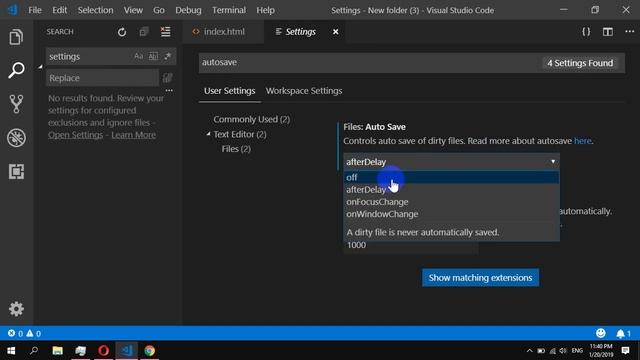Click Learn More link in search panel
The width and height of the screenshot is (640, 360).
(133, 135)
